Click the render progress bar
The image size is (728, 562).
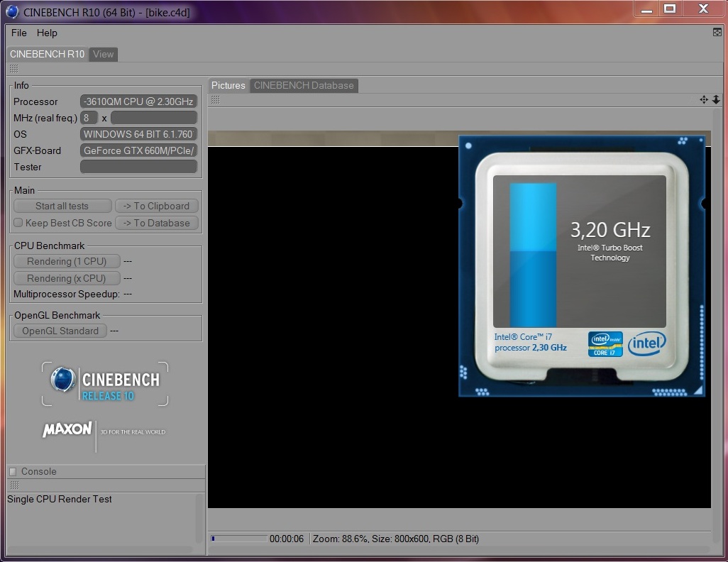[239, 539]
